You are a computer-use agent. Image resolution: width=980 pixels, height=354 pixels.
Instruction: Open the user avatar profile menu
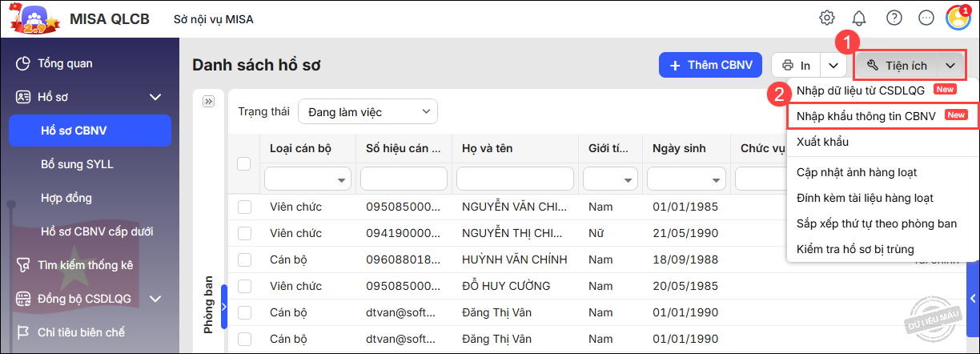pyautogui.click(x=958, y=18)
